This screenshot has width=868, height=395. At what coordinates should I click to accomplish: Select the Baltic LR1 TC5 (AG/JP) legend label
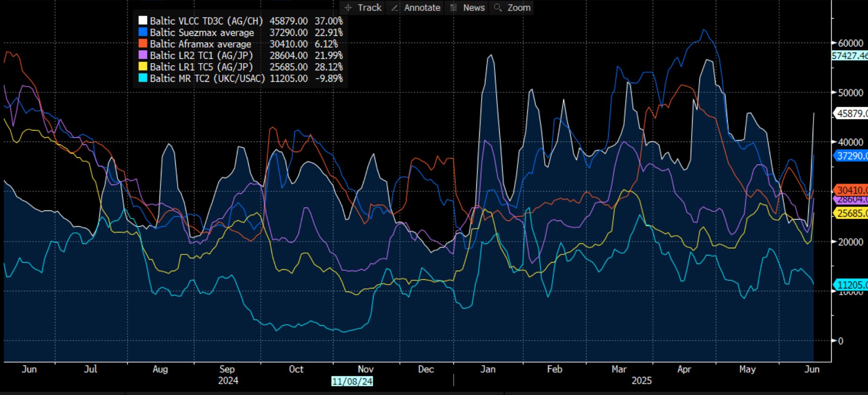[x=202, y=67]
